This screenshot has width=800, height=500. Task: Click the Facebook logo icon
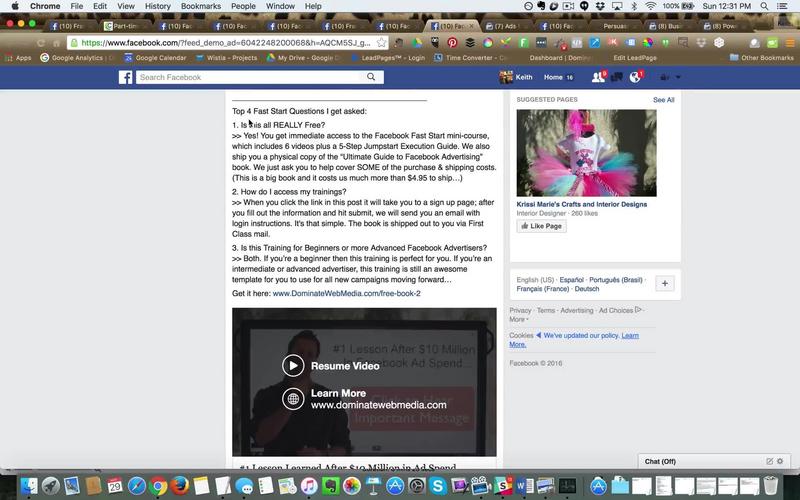click(x=126, y=77)
